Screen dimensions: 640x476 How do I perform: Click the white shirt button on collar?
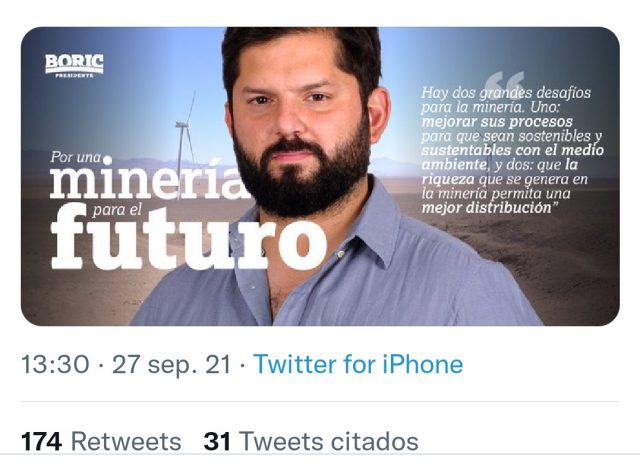[340, 254]
